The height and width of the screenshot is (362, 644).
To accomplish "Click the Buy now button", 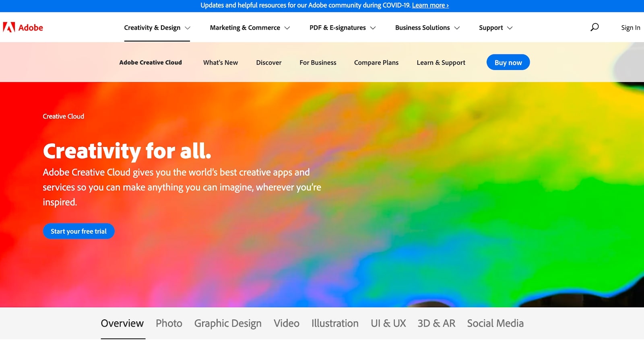I will pyautogui.click(x=508, y=62).
